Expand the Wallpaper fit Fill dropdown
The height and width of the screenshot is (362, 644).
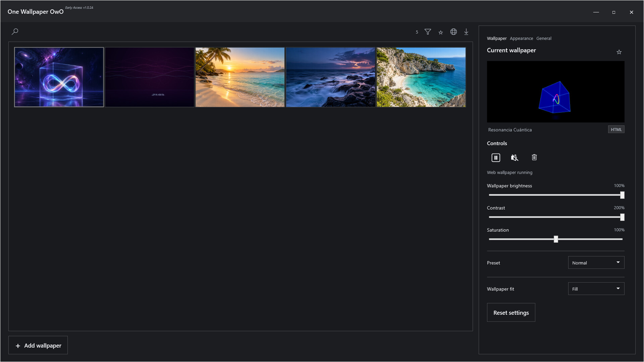596,289
